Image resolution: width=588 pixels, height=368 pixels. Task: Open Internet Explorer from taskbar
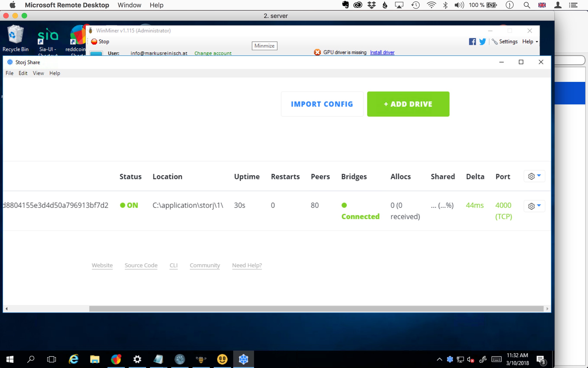click(73, 359)
